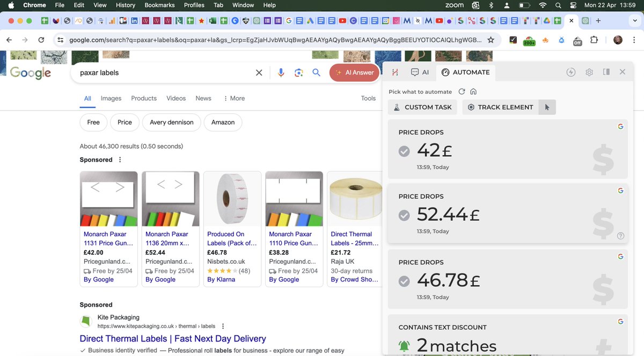This screenshot has height=356, width=644.
Task: Click the bell icon on 2 matches card
Action: pos(404,346)
